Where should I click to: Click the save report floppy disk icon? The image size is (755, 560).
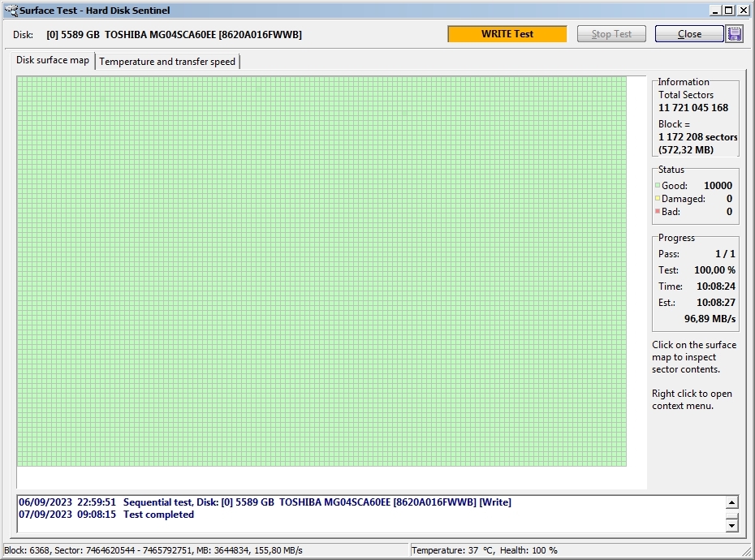(735, 34)
